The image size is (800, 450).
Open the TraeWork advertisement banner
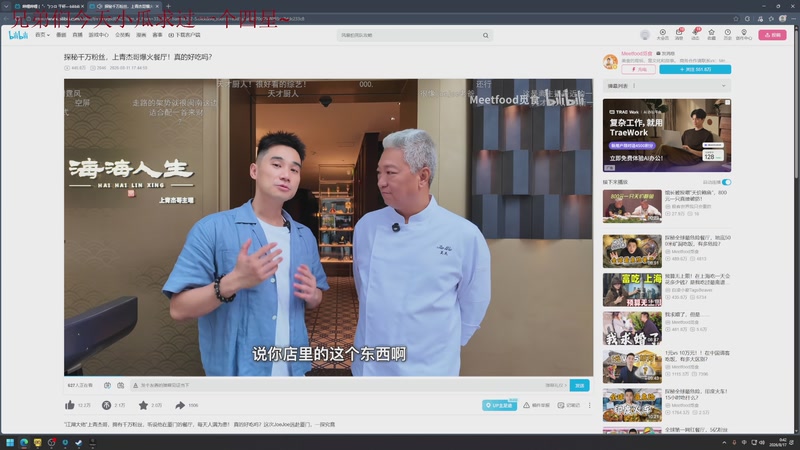(x=667, y=135)
